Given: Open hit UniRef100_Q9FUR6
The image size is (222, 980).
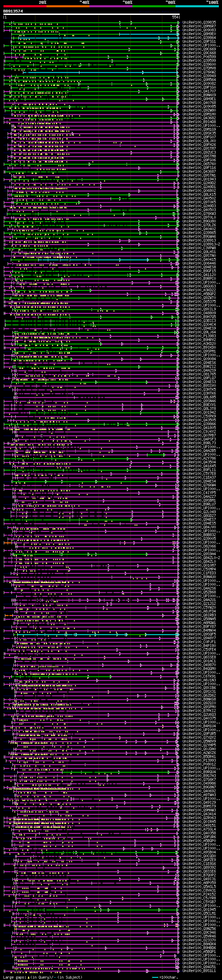Looking at the screenshot, I should [199, 837].
